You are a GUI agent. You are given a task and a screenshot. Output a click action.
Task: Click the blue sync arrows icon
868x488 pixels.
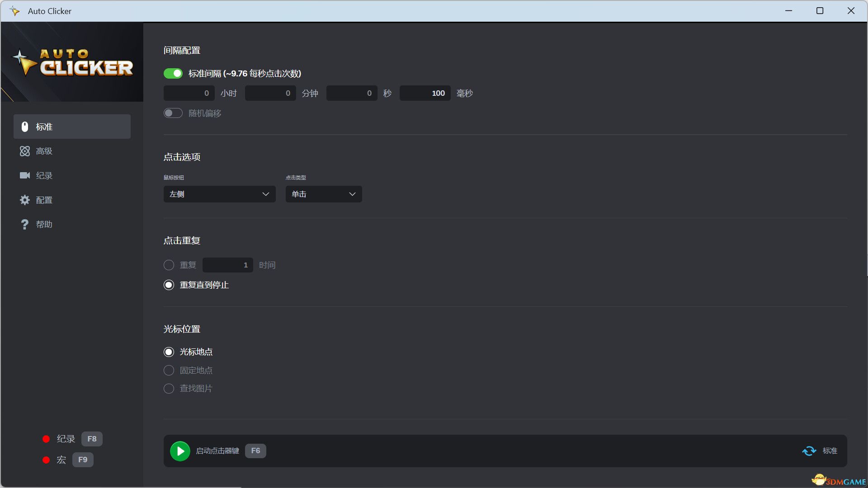pos(809,451)
